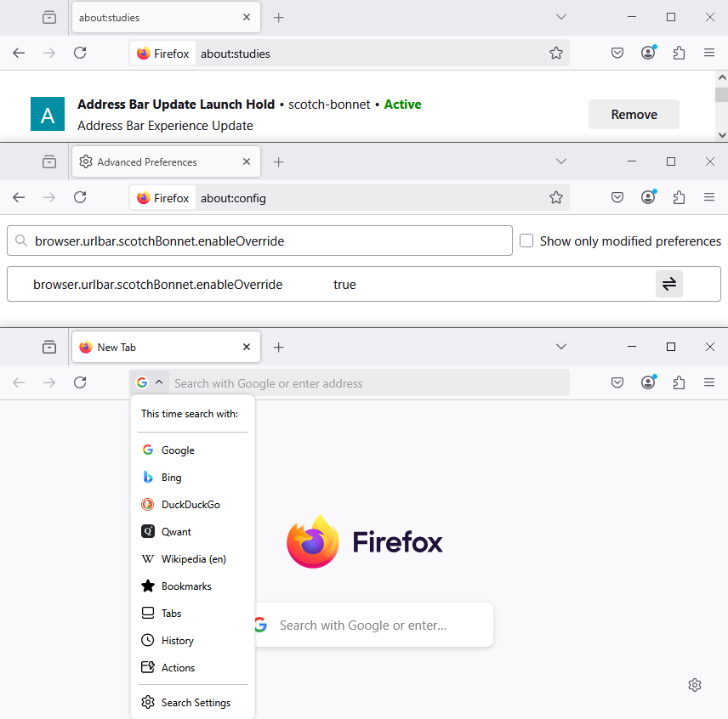Click the about:studies page scrollbar down arrow
Image resolution: width=728 pixels, height=719 pixels.
click(x=721, y=134)
